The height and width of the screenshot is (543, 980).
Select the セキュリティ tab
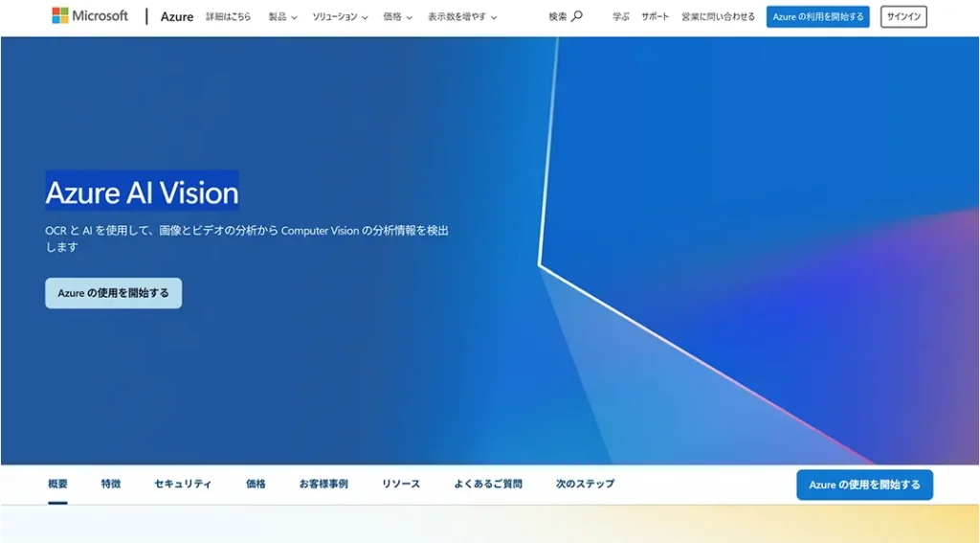point(183,484)
